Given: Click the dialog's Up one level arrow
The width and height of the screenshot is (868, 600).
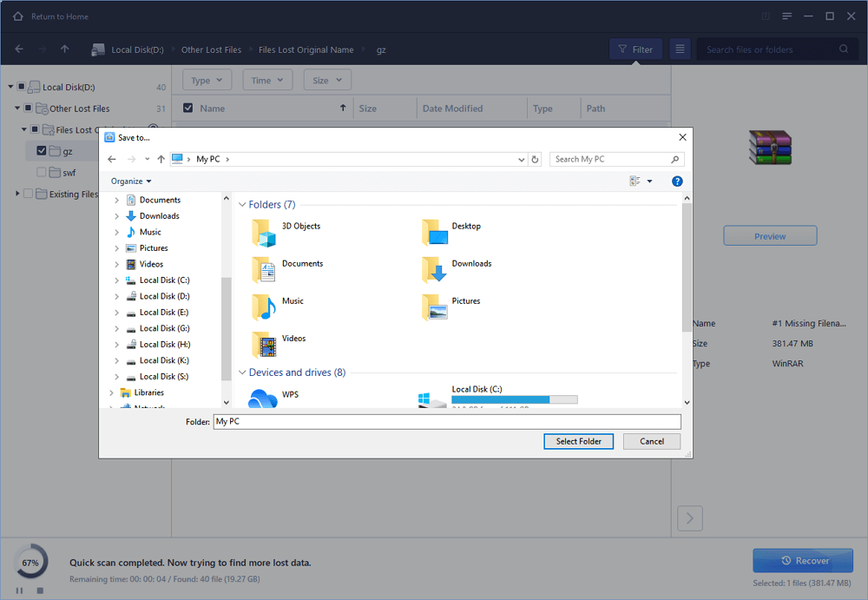Looking at the screenshot, I should tap(161, 160).
